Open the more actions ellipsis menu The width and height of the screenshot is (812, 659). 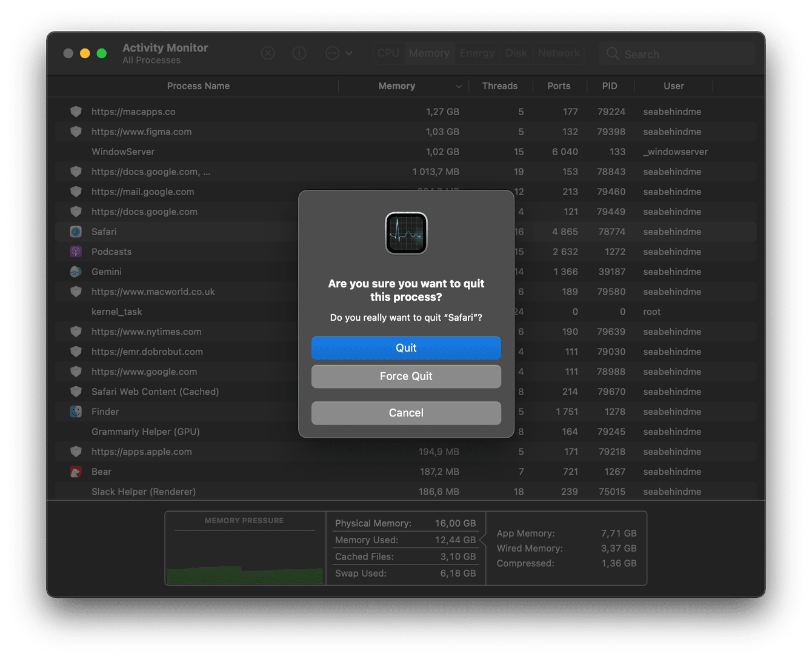click(x=339, y=53)
